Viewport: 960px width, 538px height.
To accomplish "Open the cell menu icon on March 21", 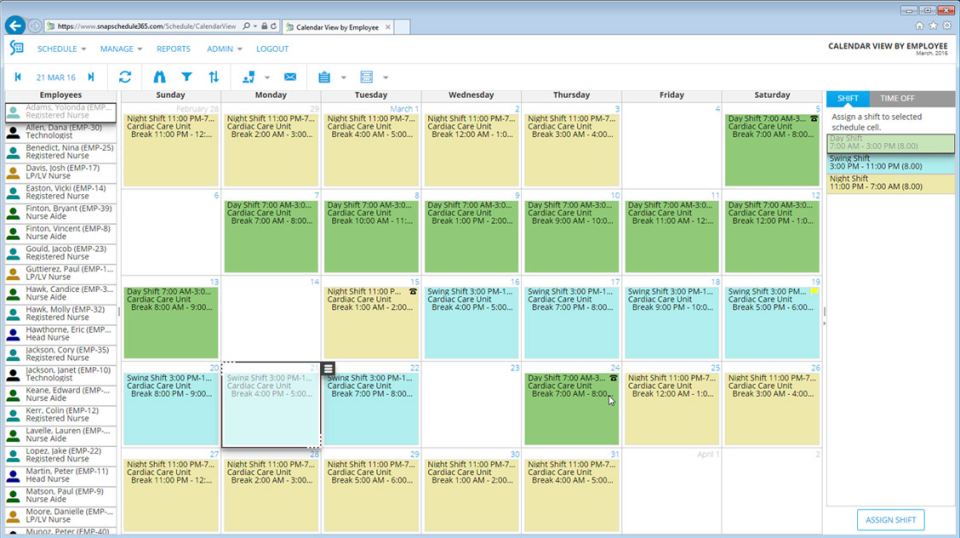I will 328,368.
